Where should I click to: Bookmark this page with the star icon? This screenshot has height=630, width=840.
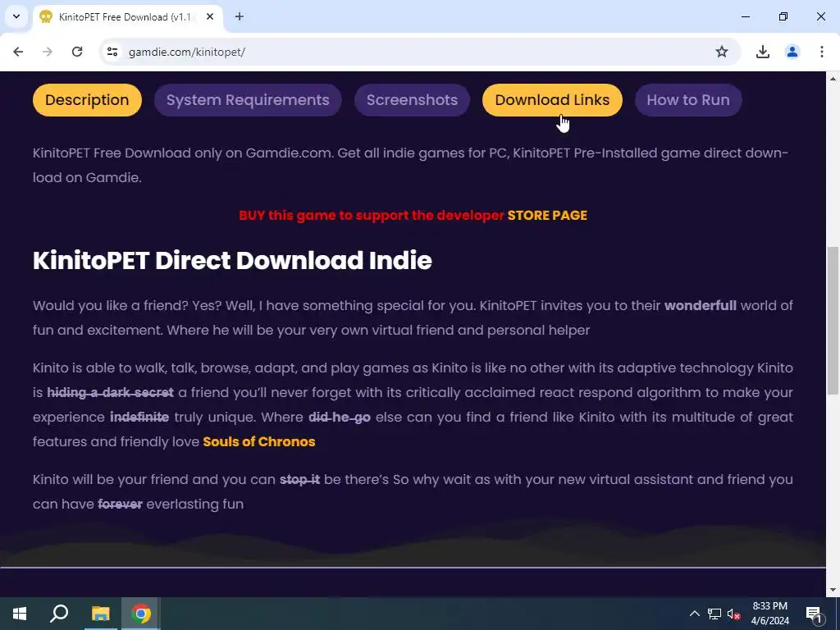coord(722,52)
